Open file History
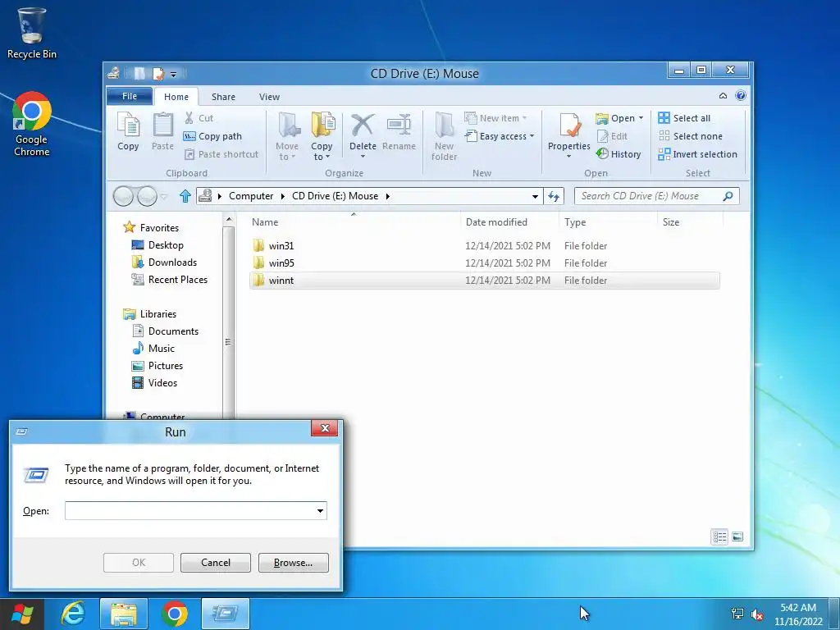Viewport: 840px width, 630px height. click(619, 154)
